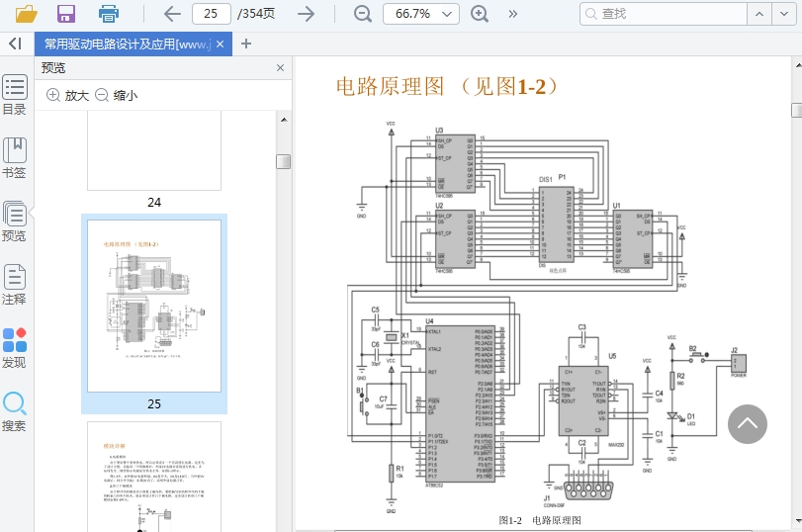802x532 pixels.
Task: Jump to the previous search result arrow
Action: coord(759,14)
